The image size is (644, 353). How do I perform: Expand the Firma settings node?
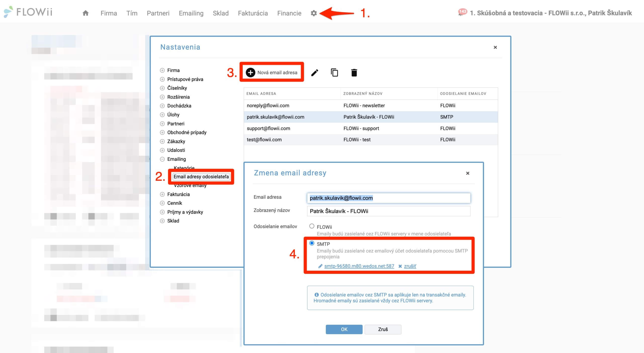(x=162, y=70)
